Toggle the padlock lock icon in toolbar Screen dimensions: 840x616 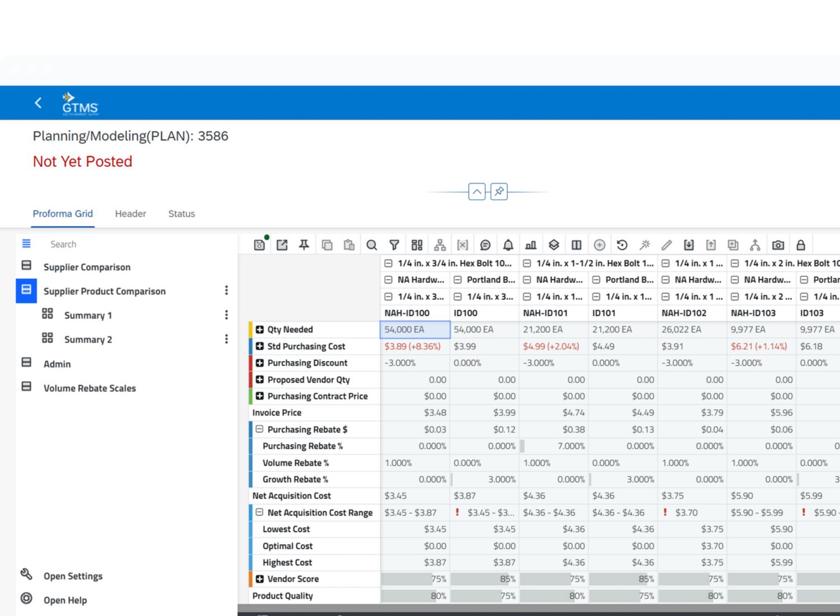click(x=801, y=245)
